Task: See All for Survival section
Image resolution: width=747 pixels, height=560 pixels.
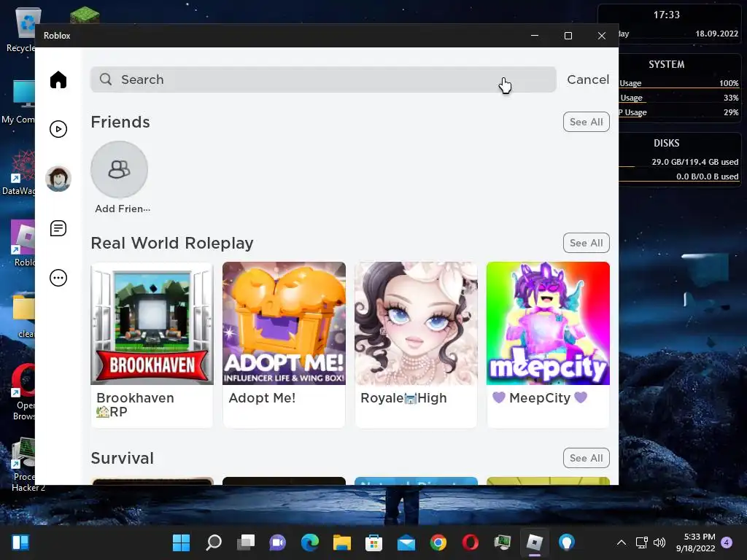Action: tap(586, 458)
